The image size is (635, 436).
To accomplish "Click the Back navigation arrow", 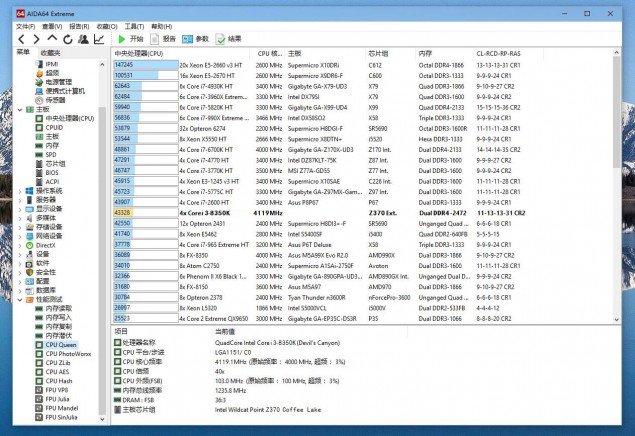I will pos(21,39).
